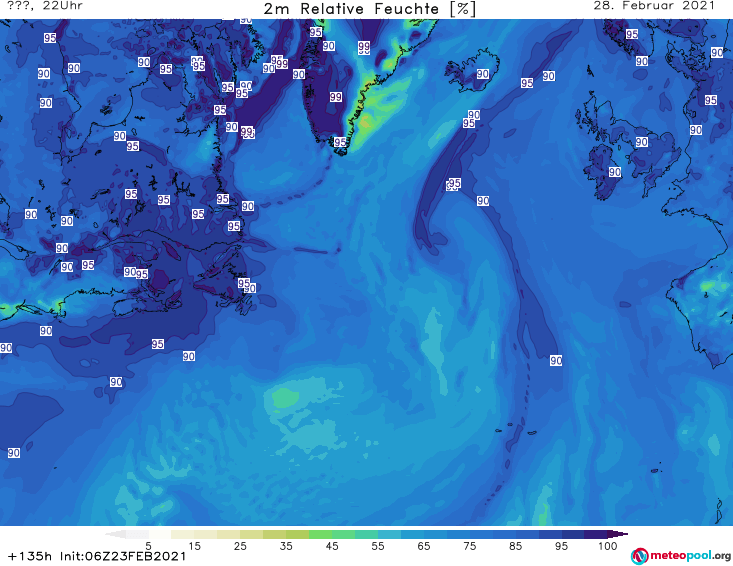Click the "100" tick label on legend
This screenshot has height=566, width=733.
click(x=608, y=546)
